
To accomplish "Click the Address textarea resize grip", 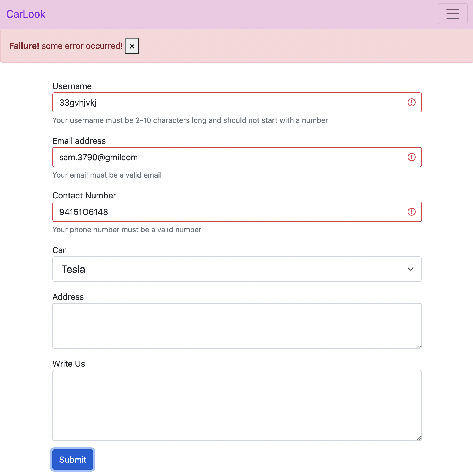I will coord(419,345).
